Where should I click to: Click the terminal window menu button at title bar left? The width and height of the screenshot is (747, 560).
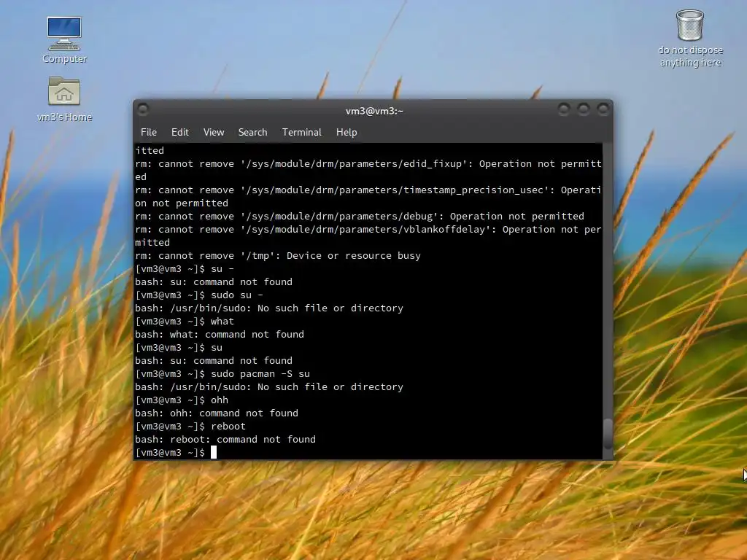[x=142, y=110]
